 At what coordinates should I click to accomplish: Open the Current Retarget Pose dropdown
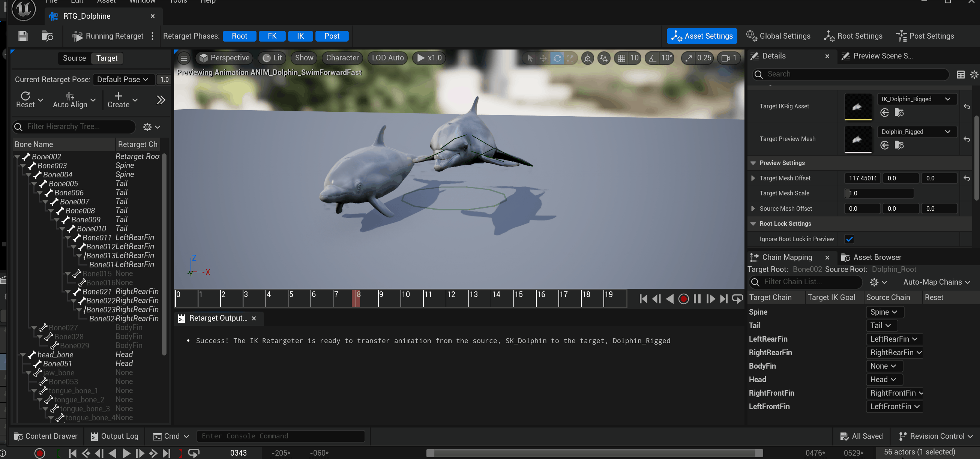pyautogui.click(x=123, y=79)
